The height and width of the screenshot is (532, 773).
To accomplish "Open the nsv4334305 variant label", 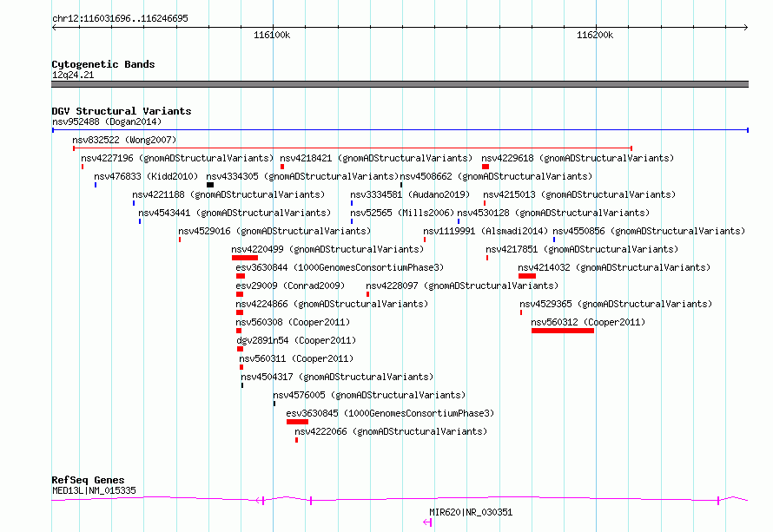I will pyautogui.click(x=302, y=176).
